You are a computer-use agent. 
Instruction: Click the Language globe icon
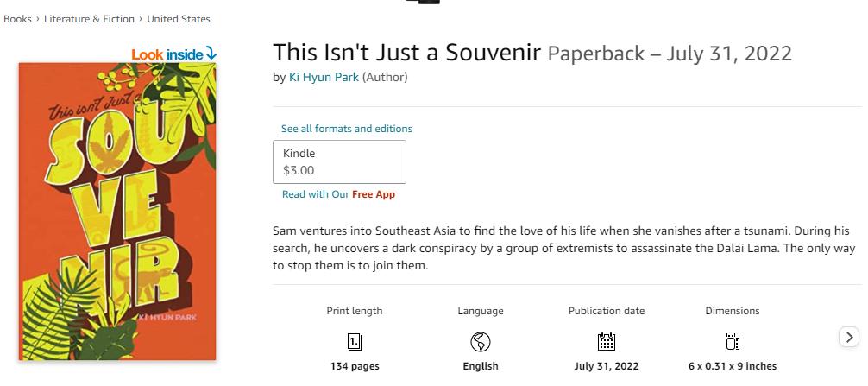(481, 342)
